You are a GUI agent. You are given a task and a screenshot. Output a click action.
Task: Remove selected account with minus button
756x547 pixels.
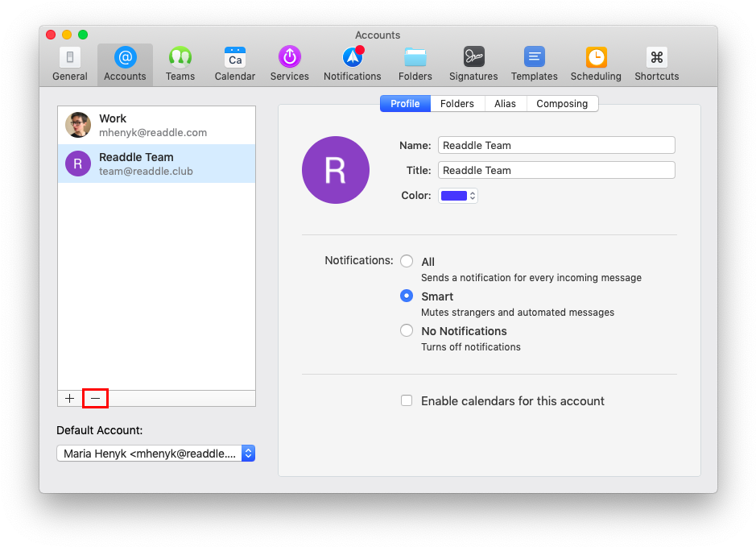(96, 399)
